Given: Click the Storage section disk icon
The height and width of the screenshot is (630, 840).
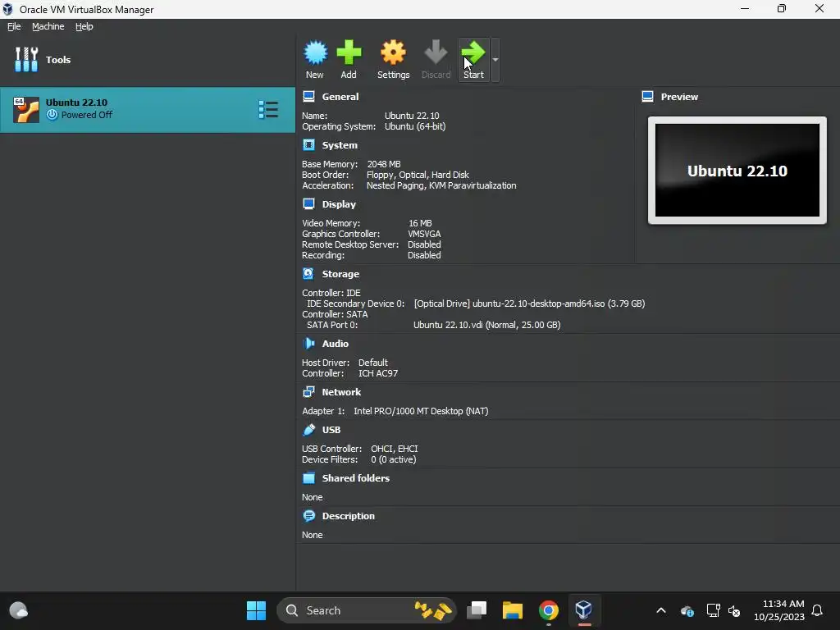Looking at the screenshot, I should pyautogui.click(x=308, y=273).
